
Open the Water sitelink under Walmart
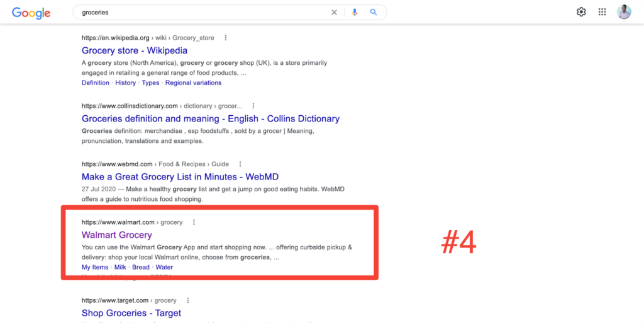[x=164, y=267]
